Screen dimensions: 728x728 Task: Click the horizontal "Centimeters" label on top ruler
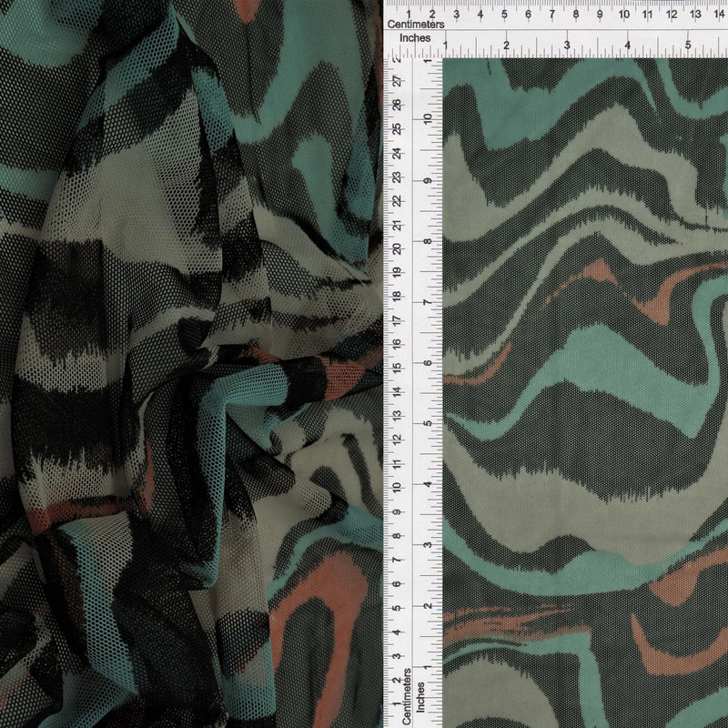pos(416,25)
